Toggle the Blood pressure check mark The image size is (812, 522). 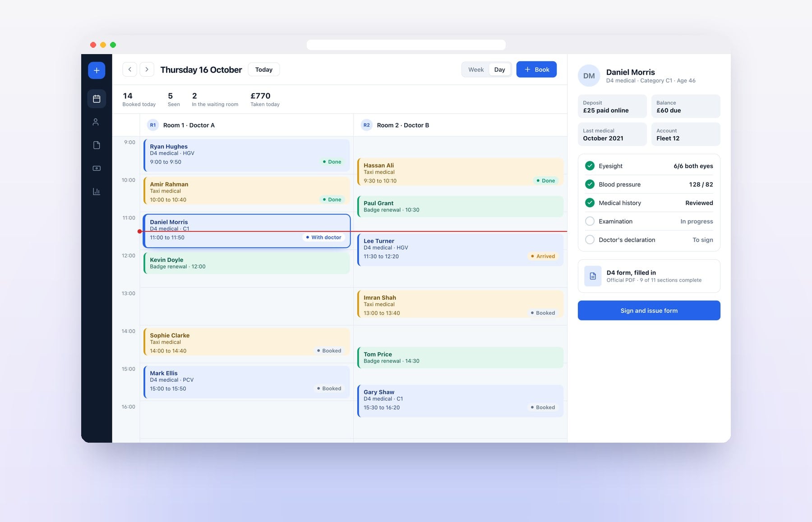[x=590, y=184]
